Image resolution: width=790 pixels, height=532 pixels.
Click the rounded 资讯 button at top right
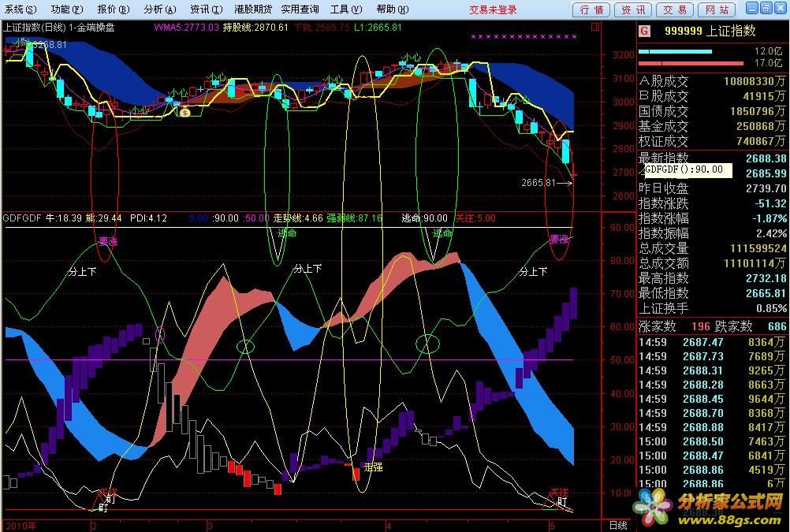pos(633,9)
